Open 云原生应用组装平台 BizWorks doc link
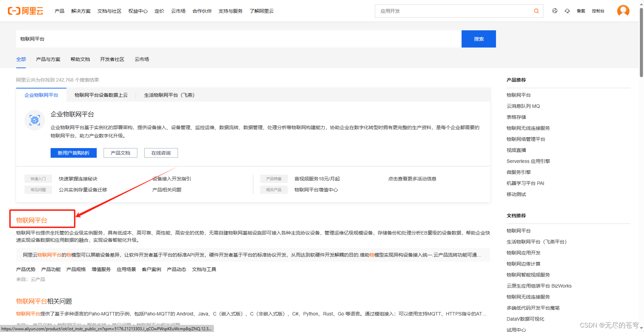 [x=539, y=286]
